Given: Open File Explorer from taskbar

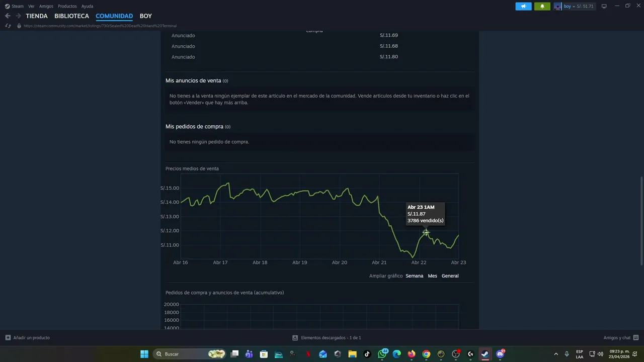Looking at the screenshot, I should (352, 354).
